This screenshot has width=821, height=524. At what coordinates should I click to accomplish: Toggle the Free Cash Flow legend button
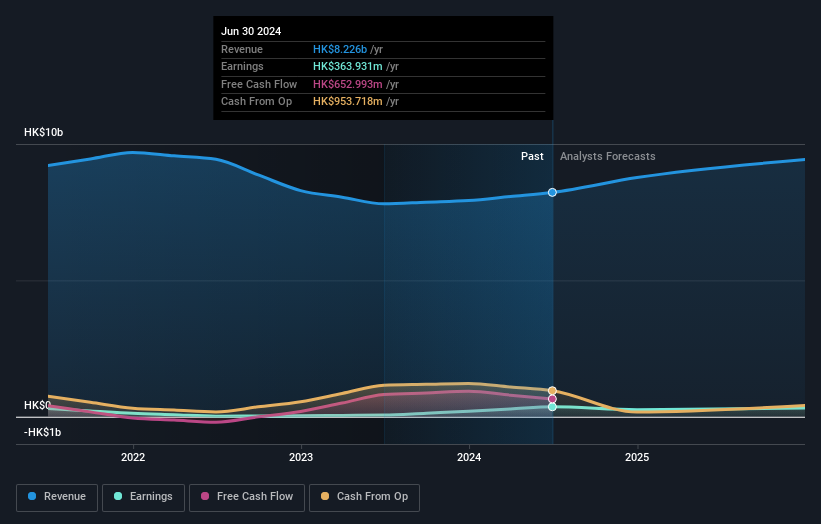tap(247, 497)
